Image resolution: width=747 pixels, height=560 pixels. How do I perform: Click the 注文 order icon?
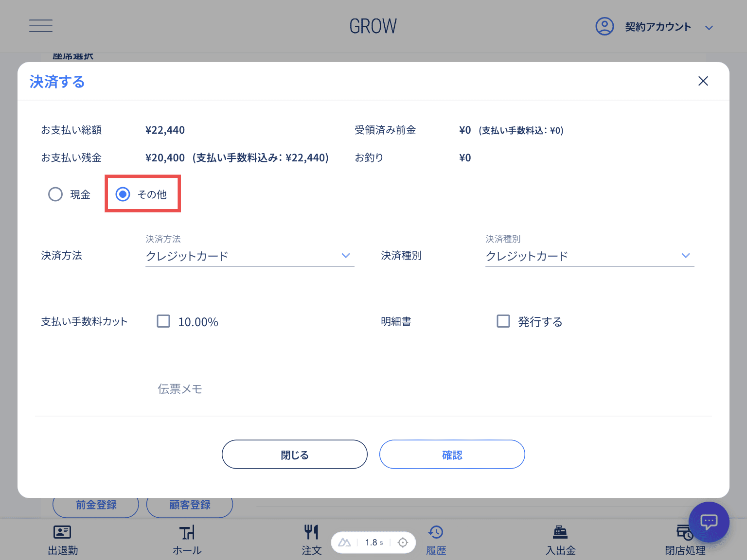click(x=311, y=533)
